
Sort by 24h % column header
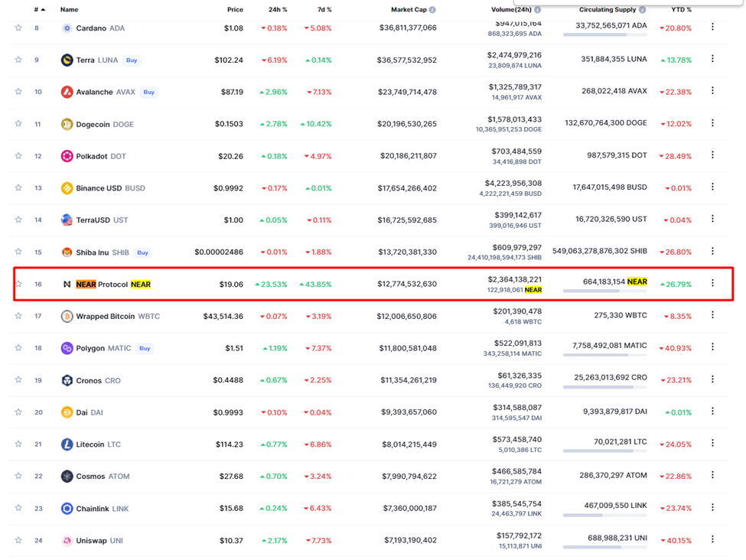click(278, 9)
